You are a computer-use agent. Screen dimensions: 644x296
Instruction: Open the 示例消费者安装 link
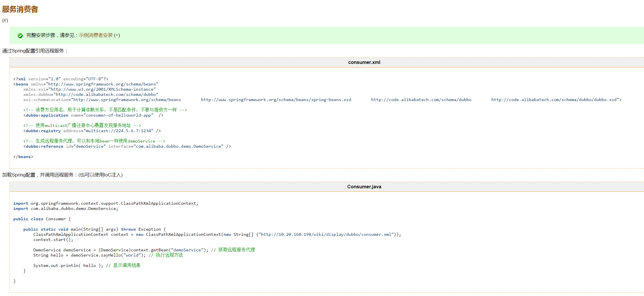96,35
